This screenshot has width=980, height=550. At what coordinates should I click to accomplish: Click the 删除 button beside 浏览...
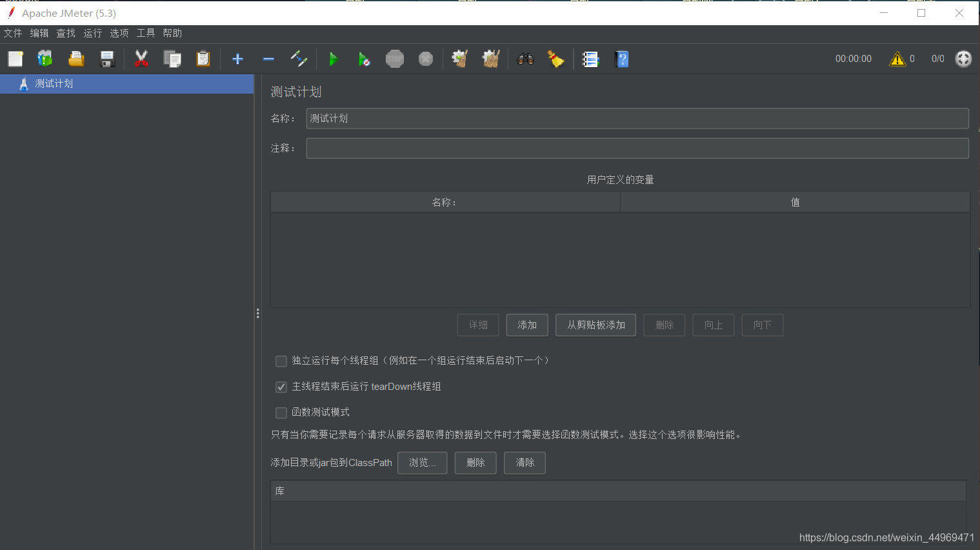tap(475, 463)
